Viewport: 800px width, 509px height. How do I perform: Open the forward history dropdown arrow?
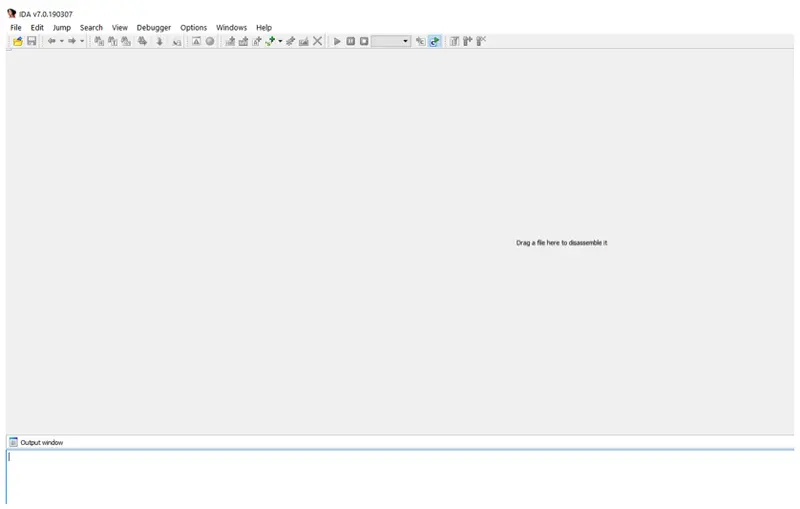82,41
